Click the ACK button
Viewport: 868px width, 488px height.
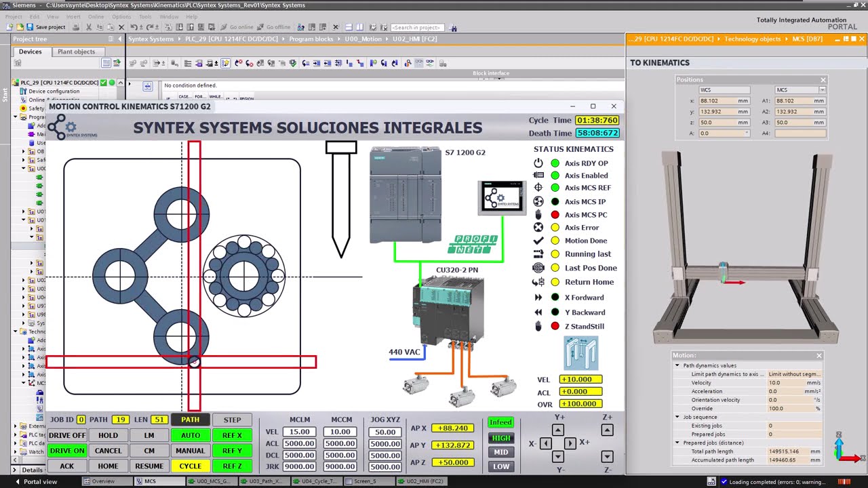point(67,466)
